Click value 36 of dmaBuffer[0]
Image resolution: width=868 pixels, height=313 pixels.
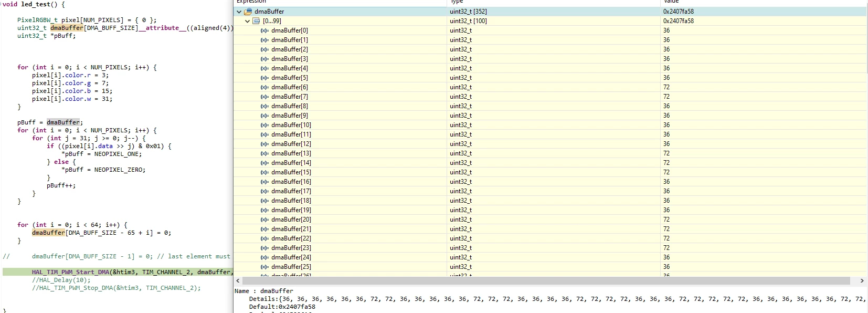coord(666,30)
